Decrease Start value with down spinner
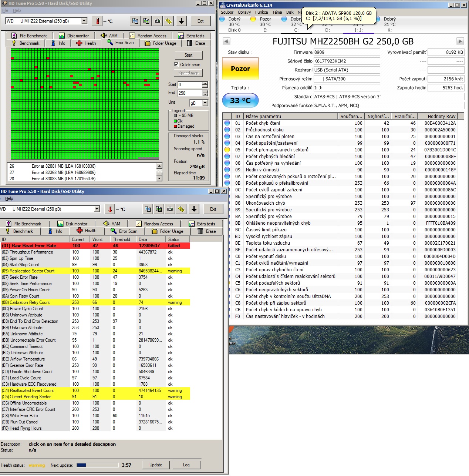 tap(205, 86)
